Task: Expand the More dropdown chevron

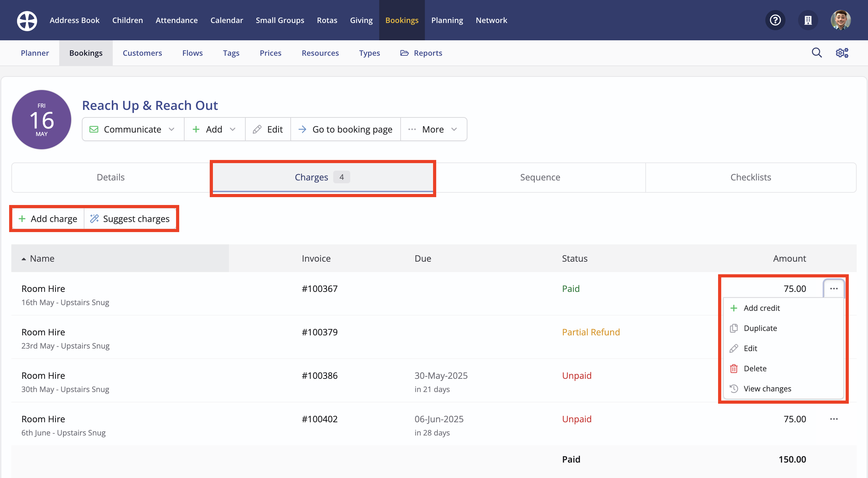Action: pyautogui.click(x=454, y=129)
